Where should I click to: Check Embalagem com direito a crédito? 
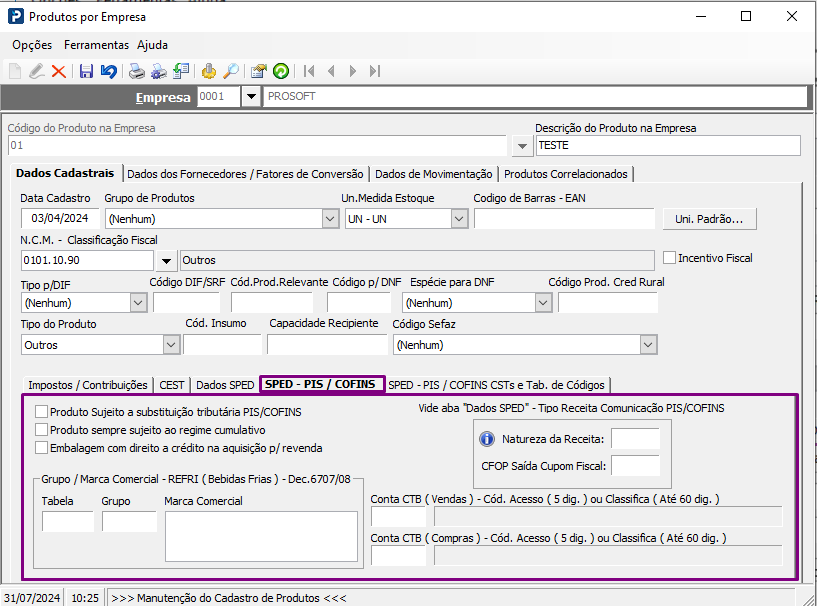pyautogui.click(x=42, y=448)
